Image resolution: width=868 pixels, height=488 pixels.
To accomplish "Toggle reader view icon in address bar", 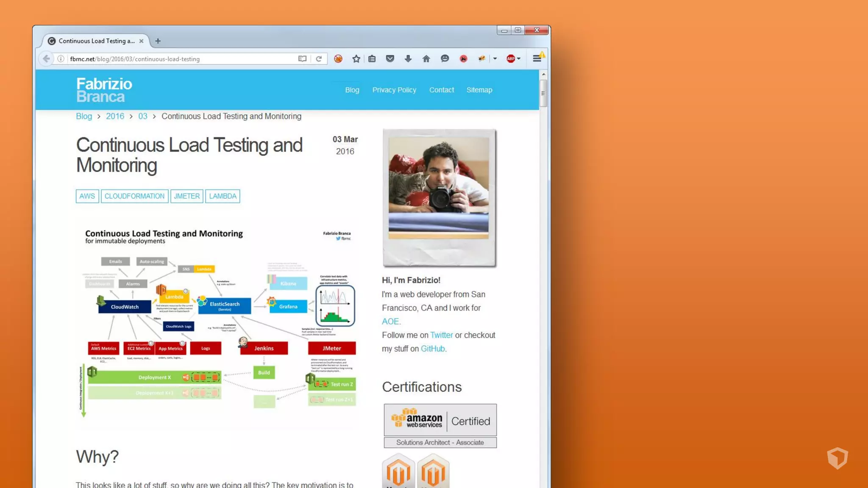I will coord(302,59).
